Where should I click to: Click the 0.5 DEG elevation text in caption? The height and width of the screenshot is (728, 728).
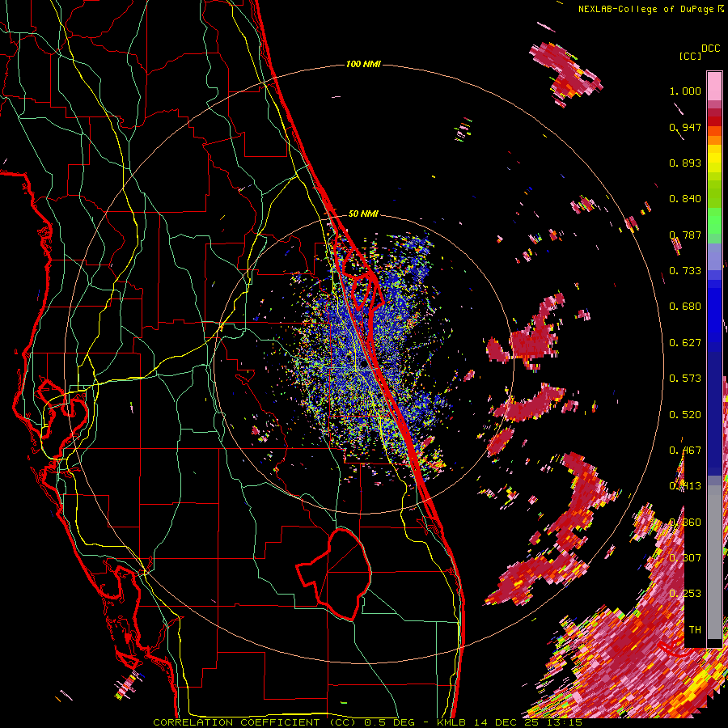click(x=390, y=722)
